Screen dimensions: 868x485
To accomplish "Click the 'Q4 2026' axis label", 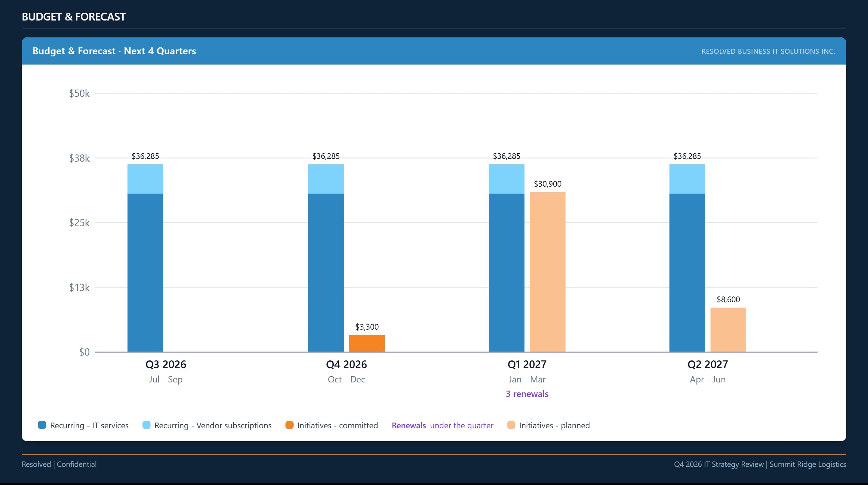I will [346, 364].
